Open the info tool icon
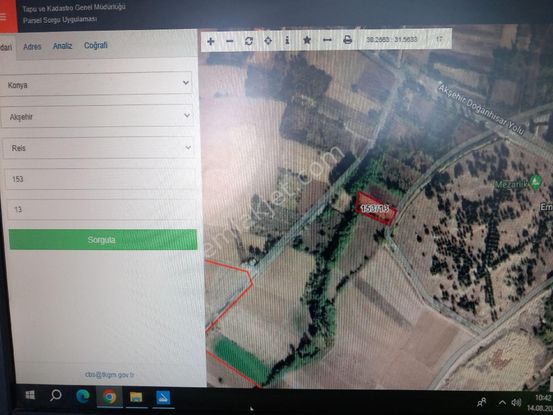Image resolution: width=553 pixels, height=415 pixels. [287, 40]
